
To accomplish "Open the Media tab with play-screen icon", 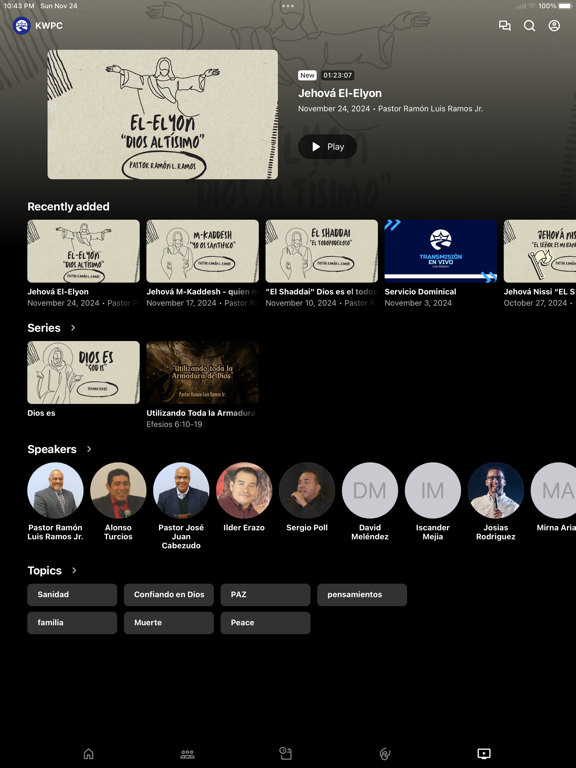I will [484, 753].
